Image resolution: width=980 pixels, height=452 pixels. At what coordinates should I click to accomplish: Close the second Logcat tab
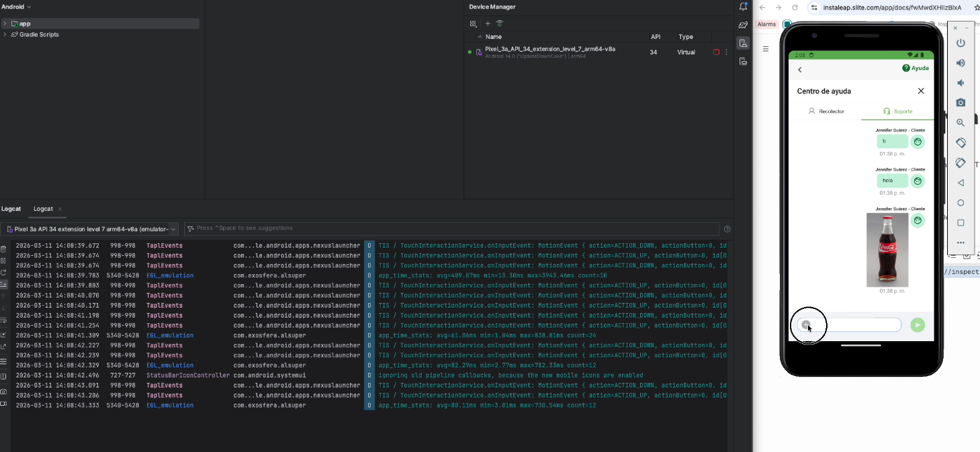point(60,209)
